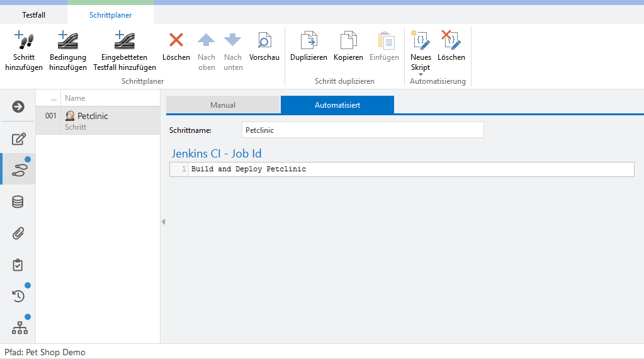Delete the step with red X Löschen
Image resolution: width=644 pixels, height=359 pixels.
(176, 41)
